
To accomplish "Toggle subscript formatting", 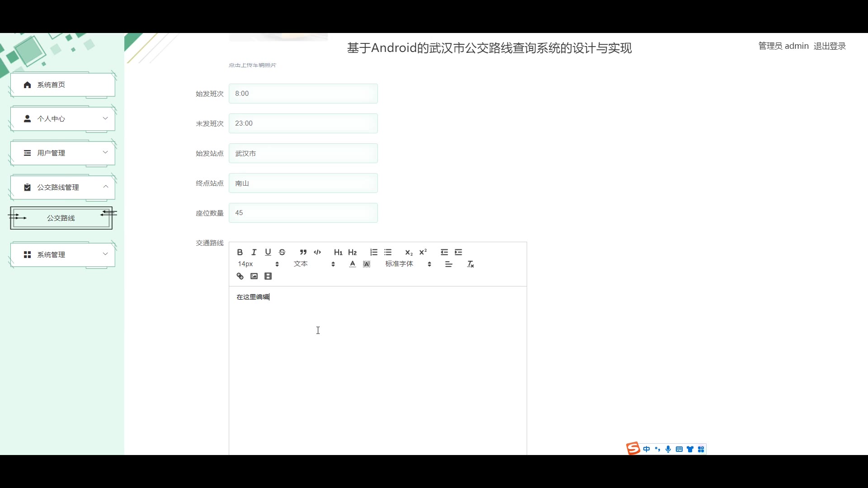I will pyautogui.click(x=409, y=252).
